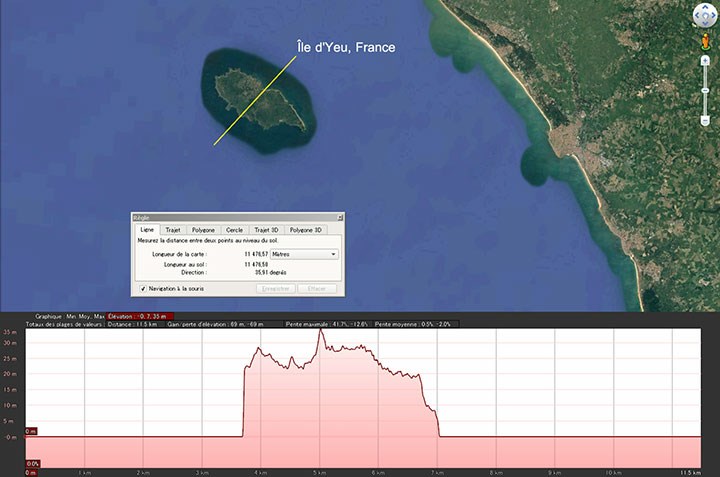Select the Polygone 3D tab
This screenshot has width=720, height=477.
click(305, 230)
